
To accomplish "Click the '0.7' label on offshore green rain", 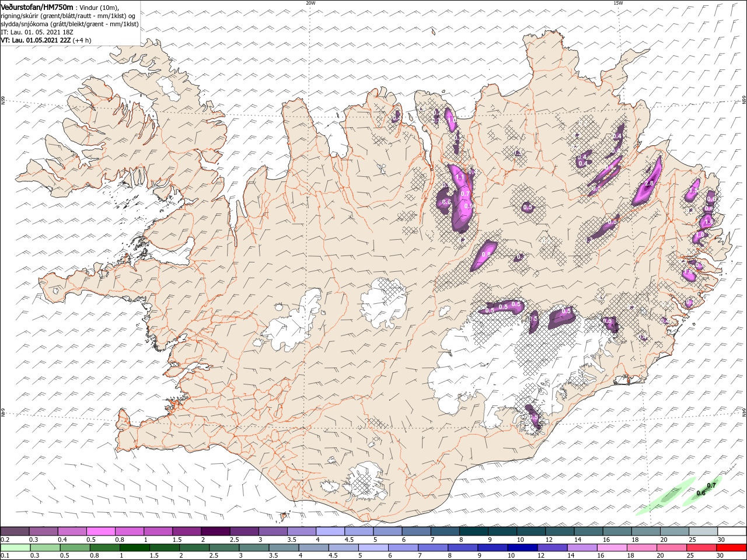I will coord(711,485).
